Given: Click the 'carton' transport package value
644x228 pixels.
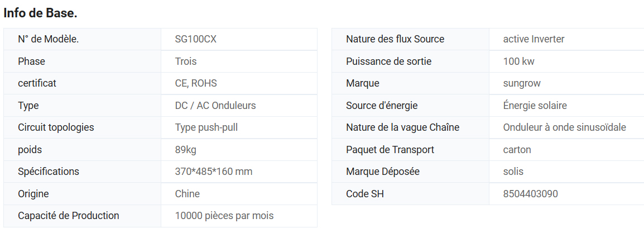Looking at the screenshot, I should (x=517, y=150).
